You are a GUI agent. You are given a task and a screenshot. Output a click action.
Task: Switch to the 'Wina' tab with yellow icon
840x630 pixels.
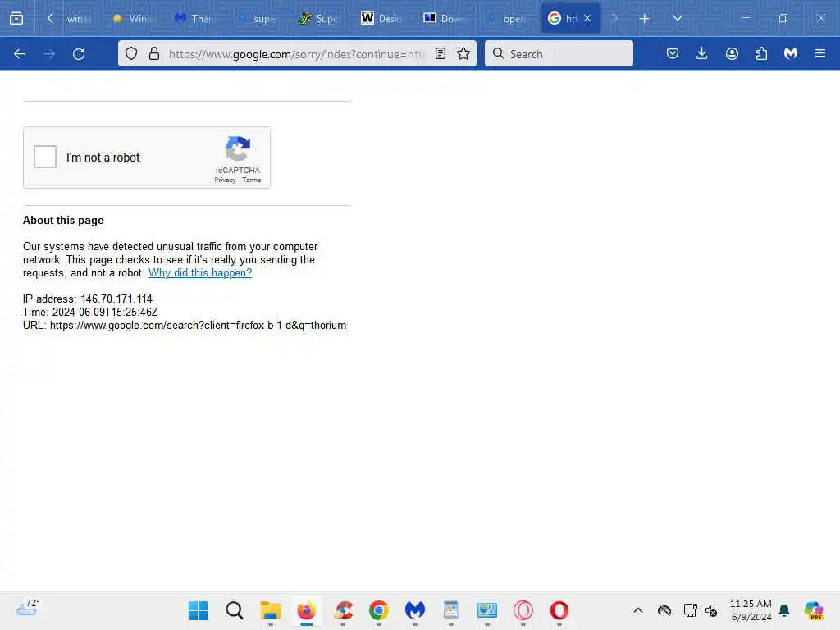[x=133, y=19]
